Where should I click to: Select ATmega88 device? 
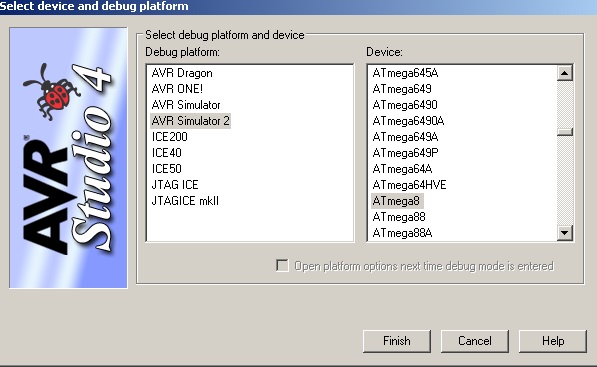click(399, 217)
